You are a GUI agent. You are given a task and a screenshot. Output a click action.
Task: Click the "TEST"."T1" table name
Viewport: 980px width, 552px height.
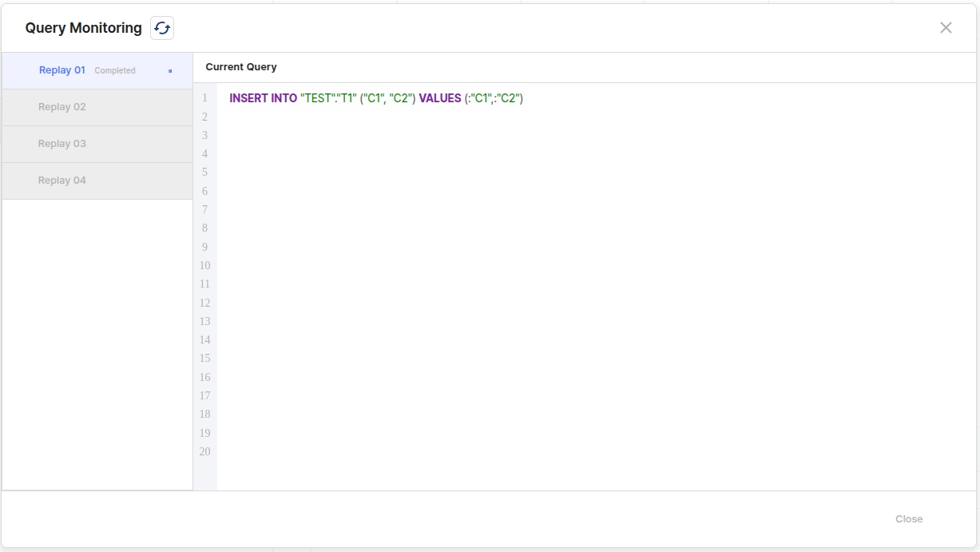pos(328,98)
